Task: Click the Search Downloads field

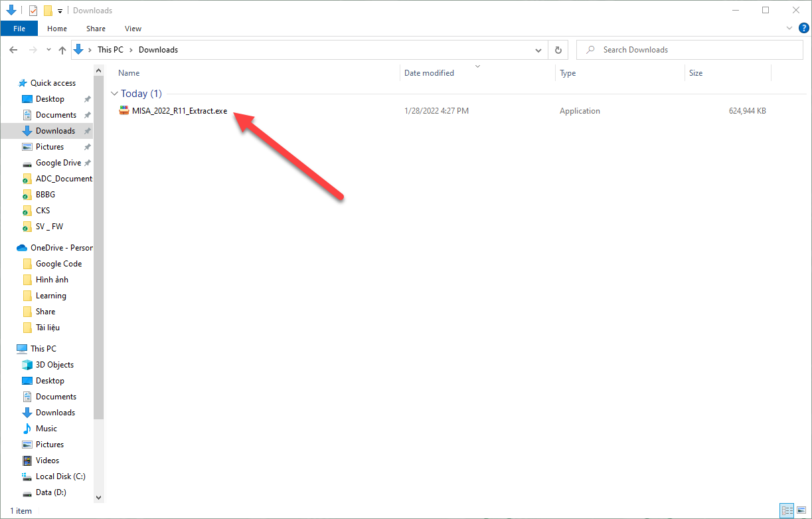Action: click(x=690, y=50)
